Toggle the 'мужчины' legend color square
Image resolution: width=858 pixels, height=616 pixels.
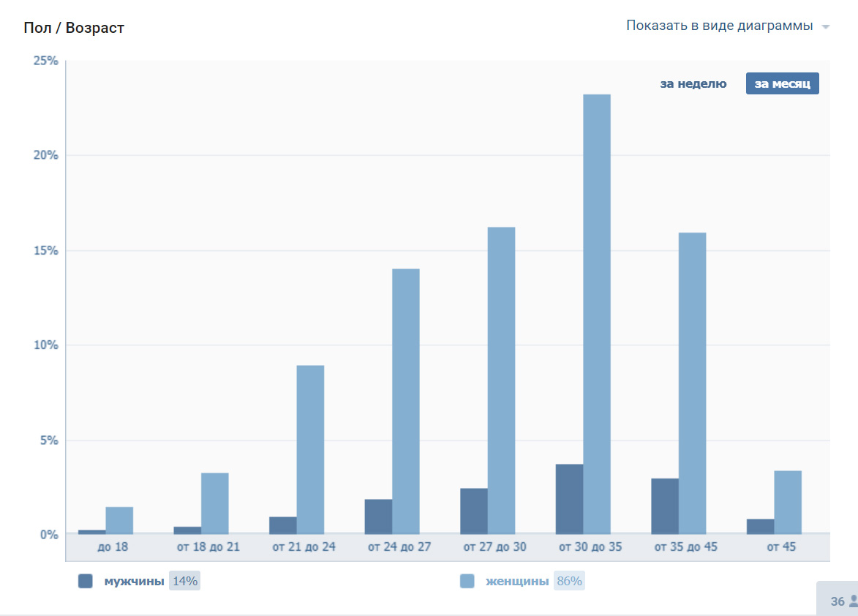[86, 581]
